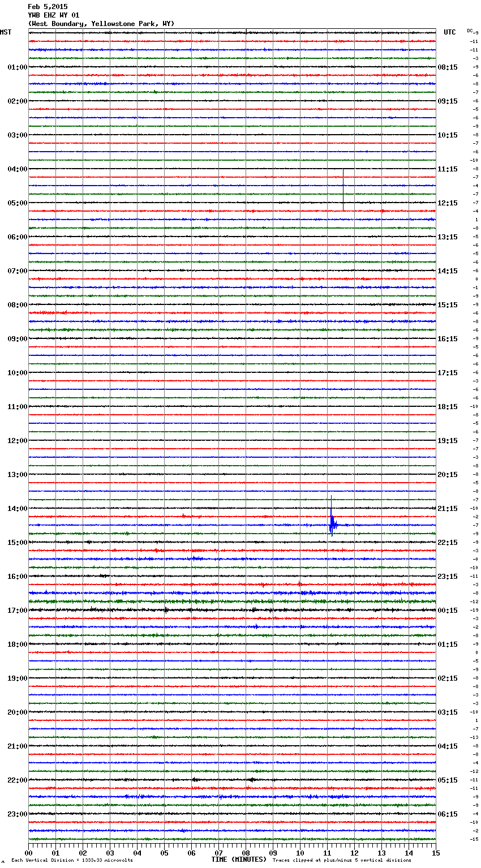Select the '04:15' UTC time label
Image resolution: width=481 pixels, height=868 pixels.
448,746
